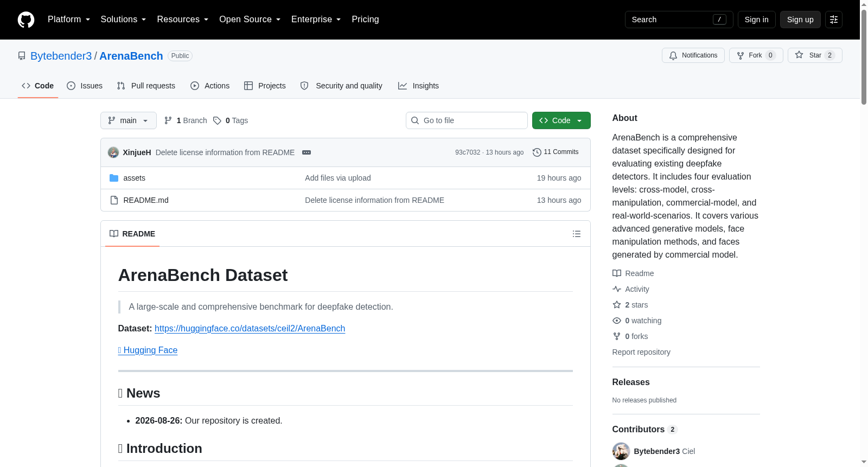Open the green Code clone dropdown
The image size is (868, 467).
[561, 120]
